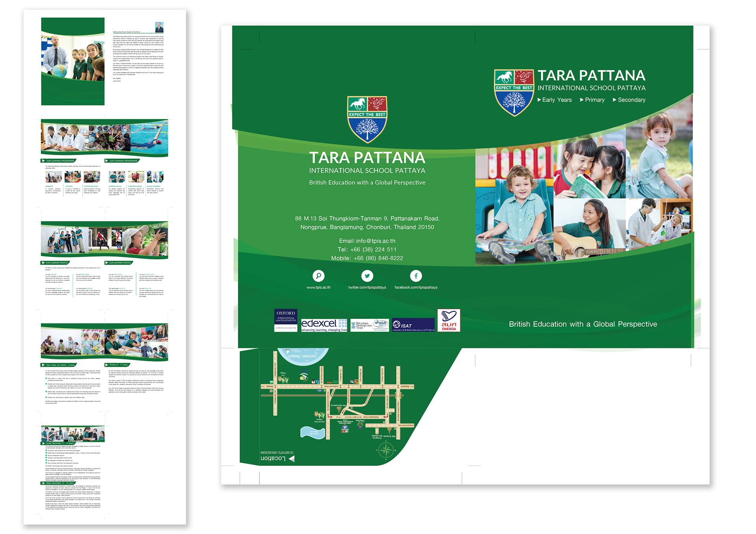Select the Secondary label in the header
Viewport: 756px width, 534px height.
(632, 100)
